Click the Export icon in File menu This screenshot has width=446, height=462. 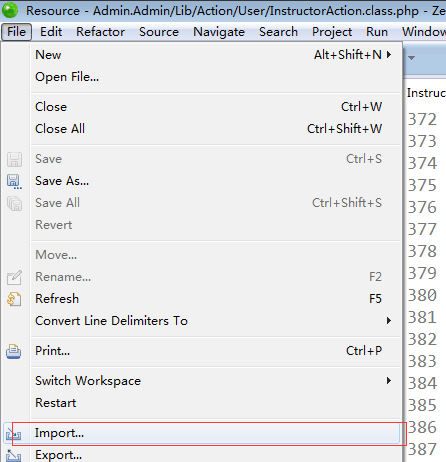[14, 456]
